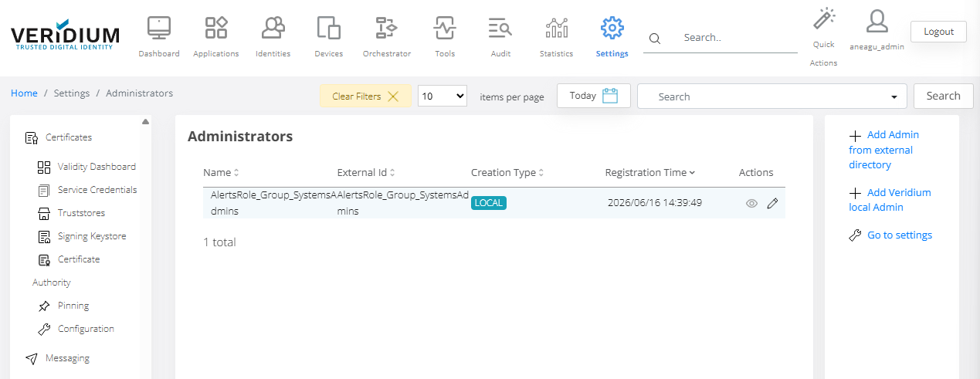Open the Orchestrator icon

[386, 28]
